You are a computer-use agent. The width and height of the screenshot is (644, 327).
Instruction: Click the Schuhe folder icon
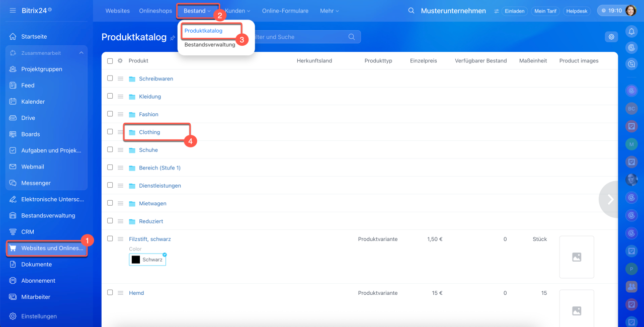click(x=132, y=150)
